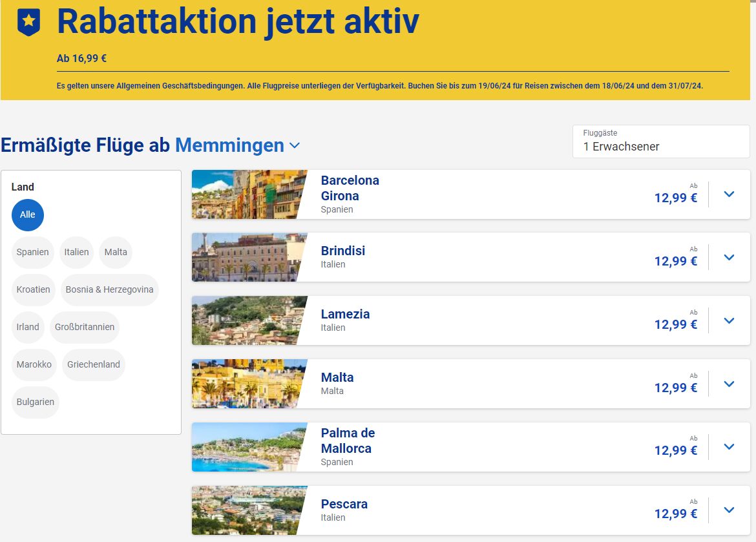The width and height of the screenshot is (756, 542).
Task: Click the Pescara price of 12,99 €
Action: tap(676, 514)
